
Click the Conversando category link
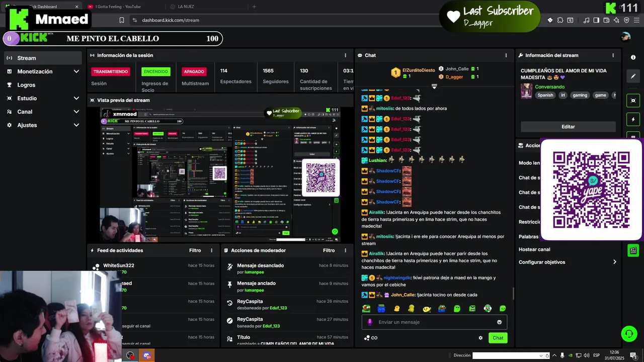549,87
